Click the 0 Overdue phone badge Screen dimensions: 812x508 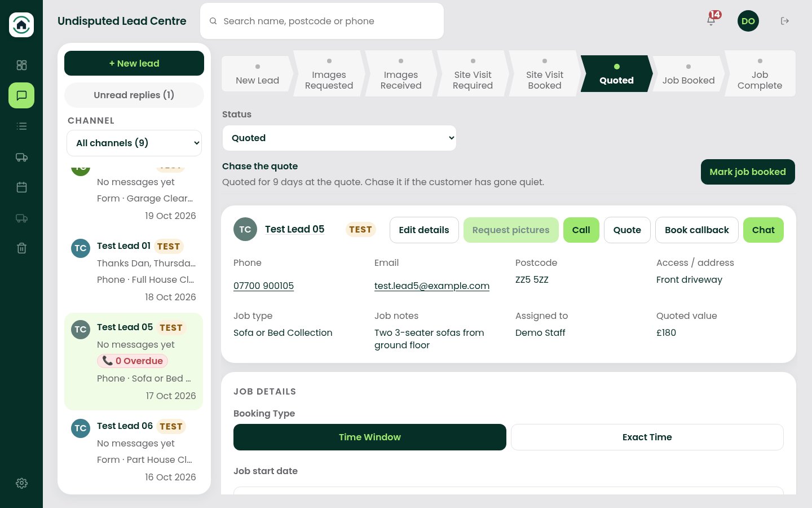click(133, 361)
